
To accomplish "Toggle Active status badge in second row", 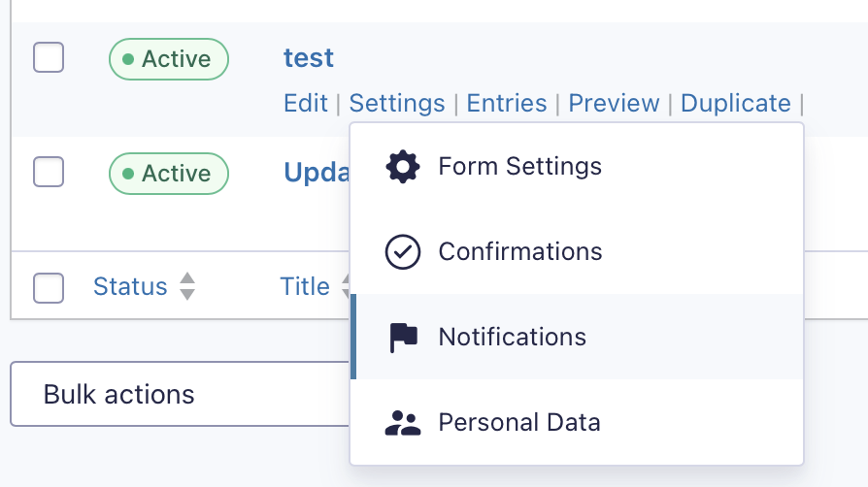I will click(x=169, y=174).
